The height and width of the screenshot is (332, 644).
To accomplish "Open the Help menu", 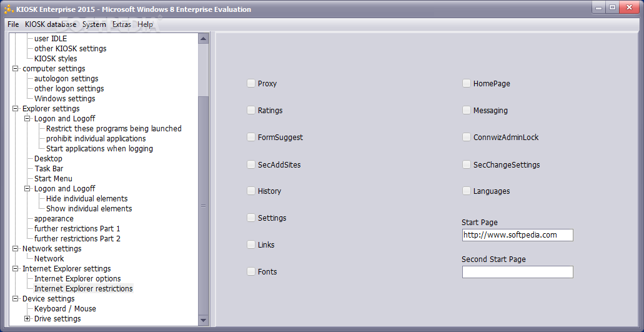I will pos(145,24).
